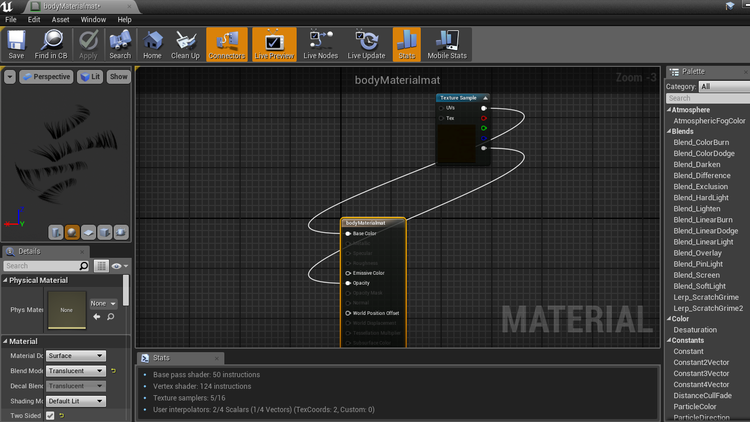Image resolution: width=750 pixels, height=422 pixels.
Task: Click the Emissive Color input pin
Action: 348,273
